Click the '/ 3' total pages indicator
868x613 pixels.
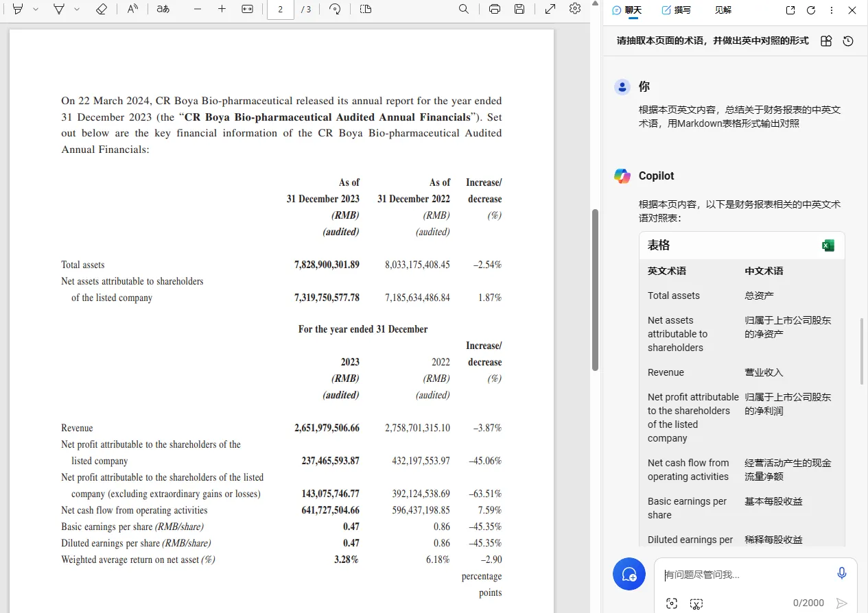click(306, 10)
